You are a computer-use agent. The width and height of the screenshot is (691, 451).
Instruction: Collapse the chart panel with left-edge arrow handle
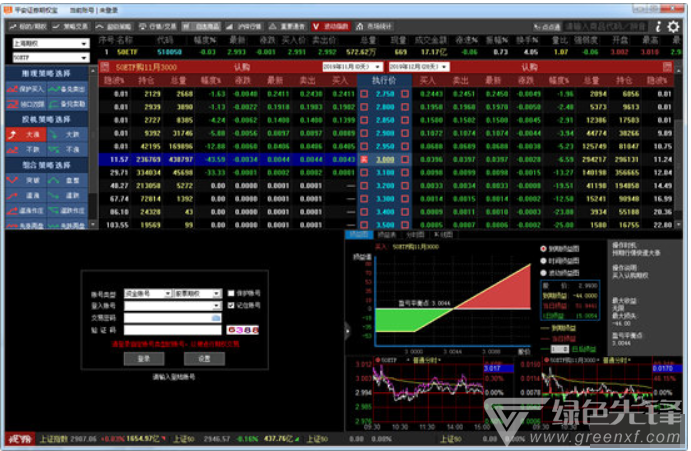[x=347, y=330]
